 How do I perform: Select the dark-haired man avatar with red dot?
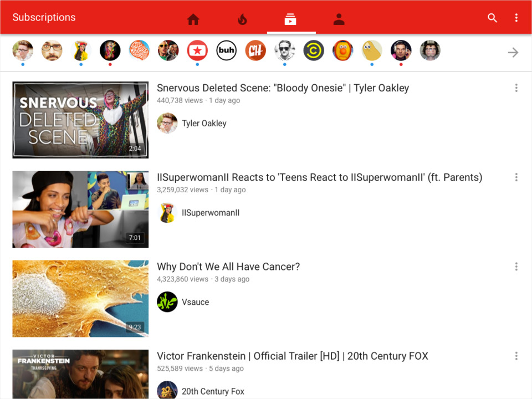[401, 50]
